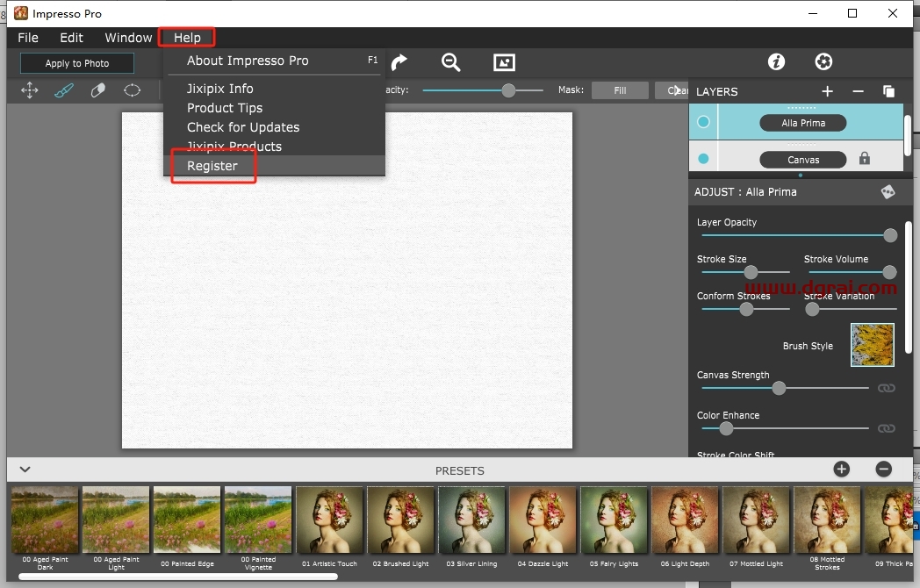
Task: Click the Canvas Strength slider handle
Action: pos(779,388)
